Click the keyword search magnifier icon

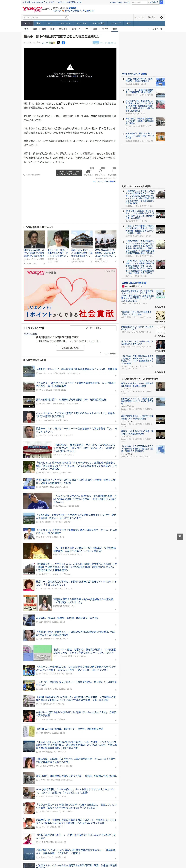point(66,18)
